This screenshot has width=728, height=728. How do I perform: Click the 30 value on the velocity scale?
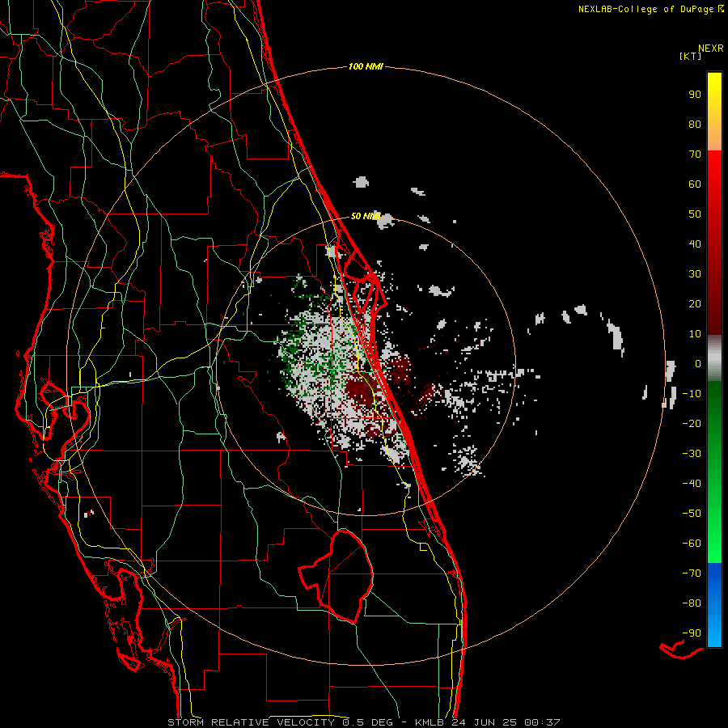click(x=695, y=274)
